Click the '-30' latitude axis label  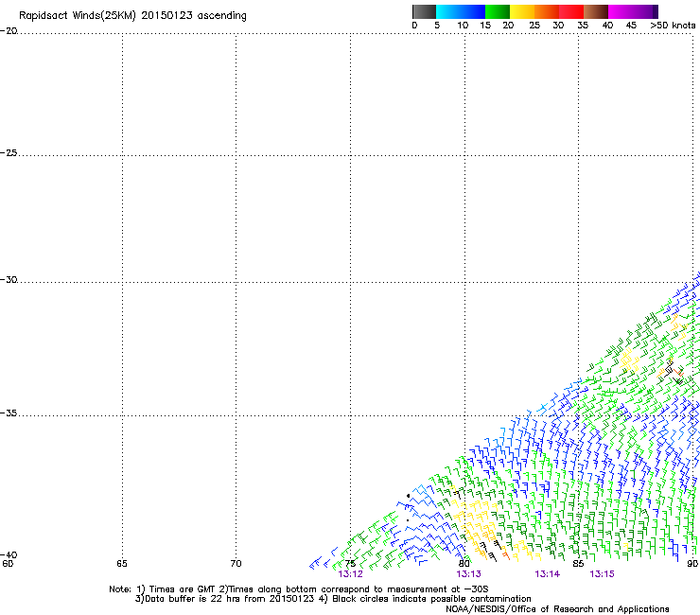tap(9, 280)
